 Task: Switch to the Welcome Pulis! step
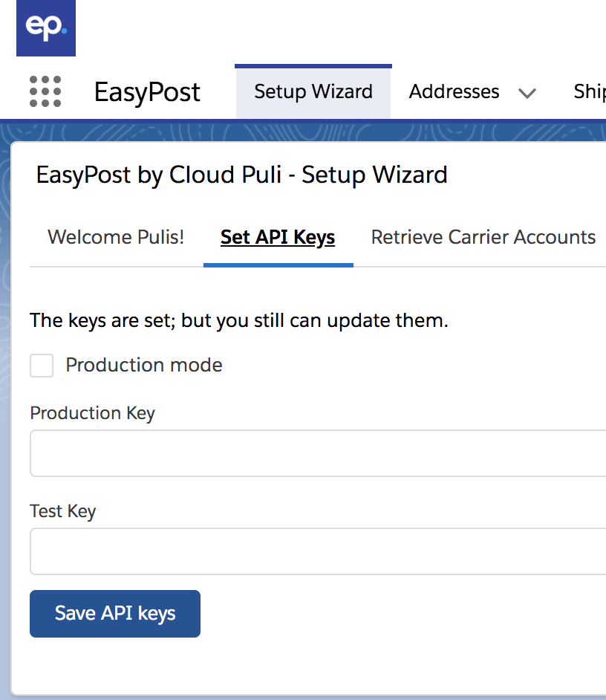[x=116, y=237]
